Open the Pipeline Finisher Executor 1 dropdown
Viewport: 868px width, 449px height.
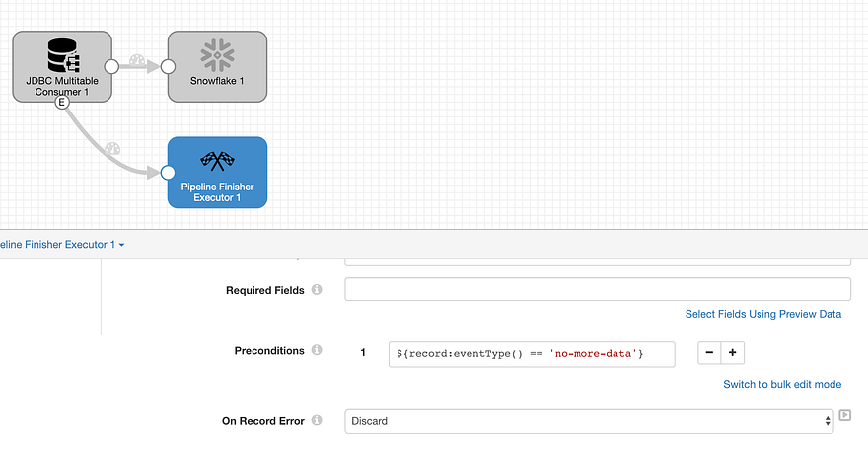pyautogui.click(x=62, y=244)
